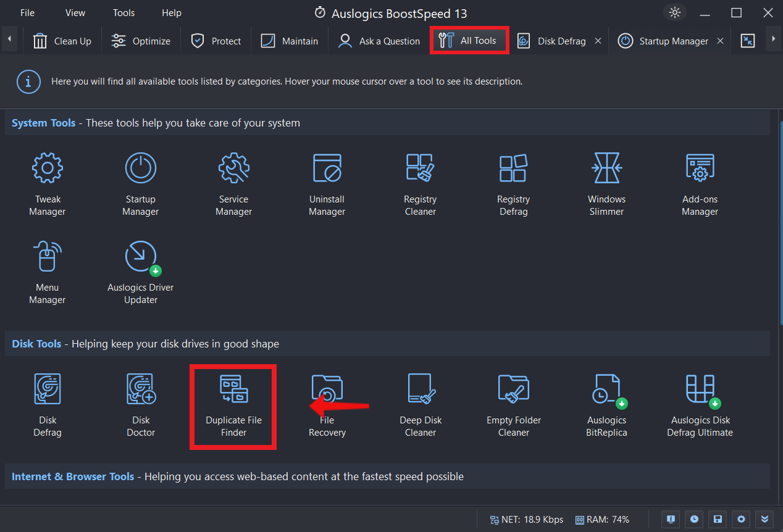Screen dimensions: 783x532
Task: Click the RAM usage indicator
Action: point(602,520)
